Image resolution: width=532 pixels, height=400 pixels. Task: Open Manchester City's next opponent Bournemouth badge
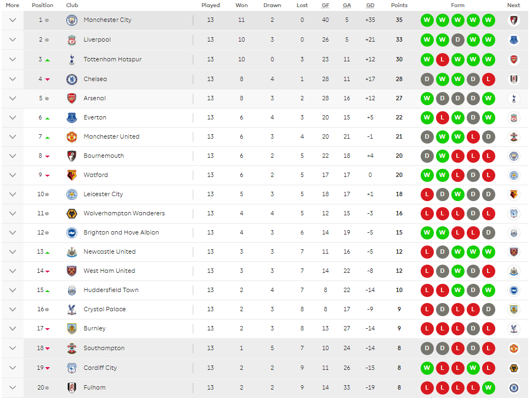tap(514, 20)
